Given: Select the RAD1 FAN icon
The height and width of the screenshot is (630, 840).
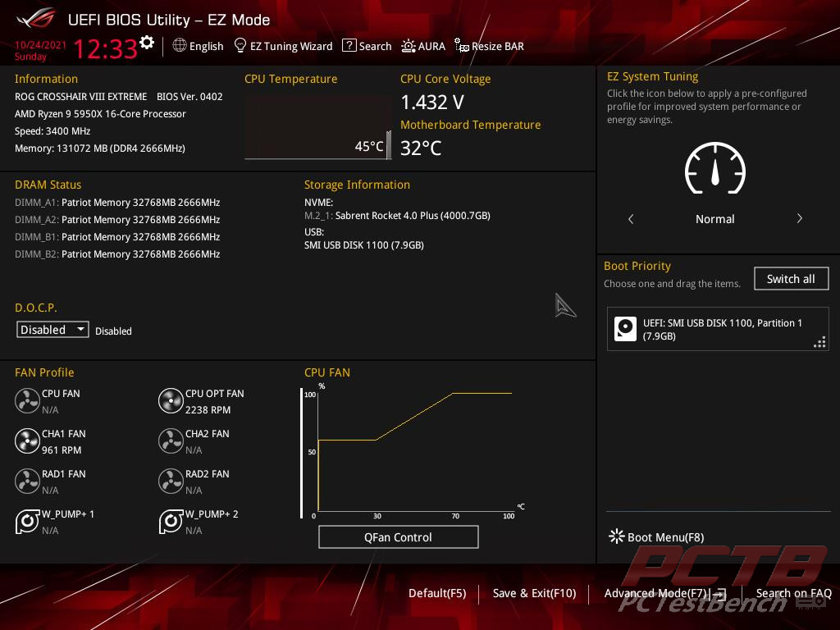Looking at the screenshot, I should [27, 482].
